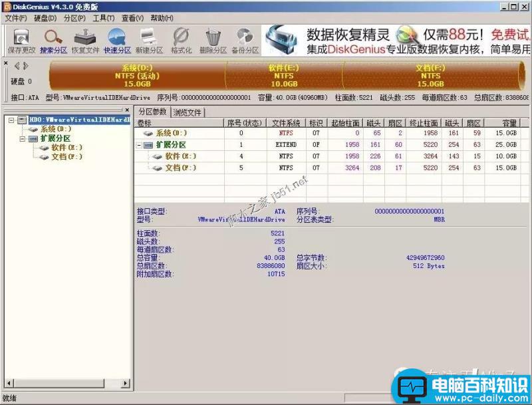The image size is (532, 405).
Task: Select the 软件(E:) partition block in disk map
Action: (x=284, y=76)
